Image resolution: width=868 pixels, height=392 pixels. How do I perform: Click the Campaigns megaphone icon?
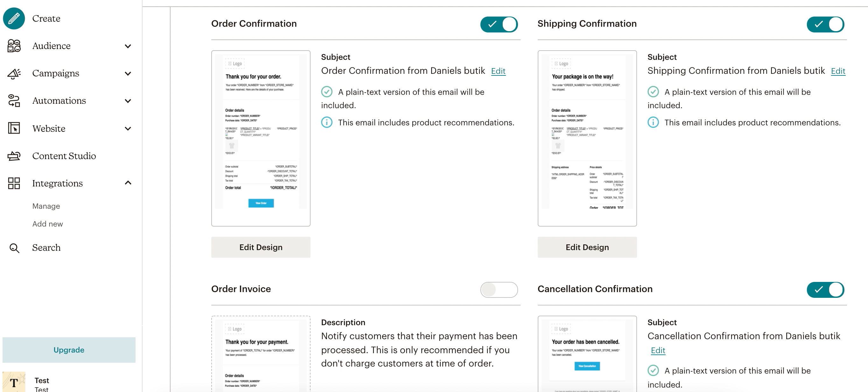point(14,73)
